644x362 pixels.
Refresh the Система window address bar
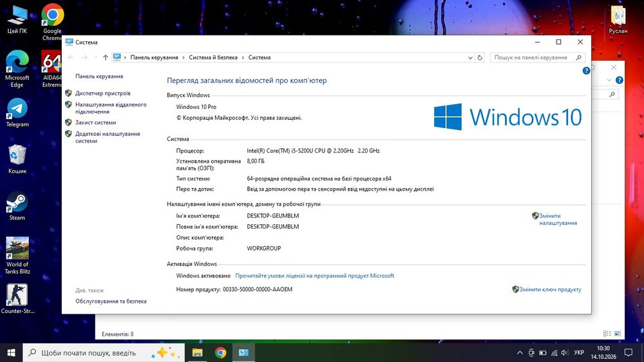click(x=480, y=57)
